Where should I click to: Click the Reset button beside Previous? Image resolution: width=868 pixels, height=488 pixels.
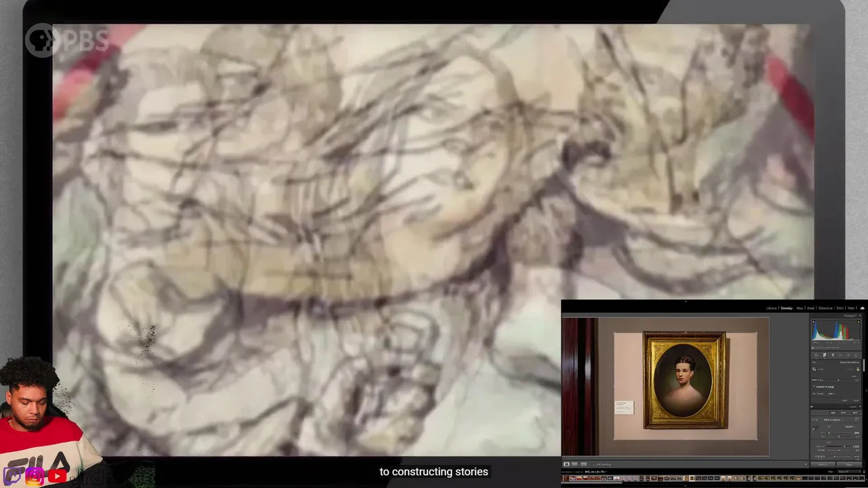[849, 464]
